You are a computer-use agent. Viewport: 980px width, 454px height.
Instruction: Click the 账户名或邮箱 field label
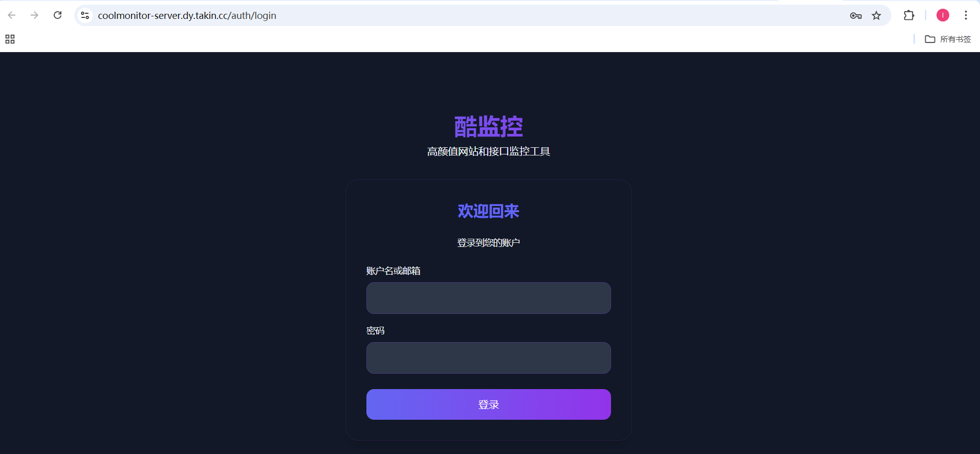394,271
